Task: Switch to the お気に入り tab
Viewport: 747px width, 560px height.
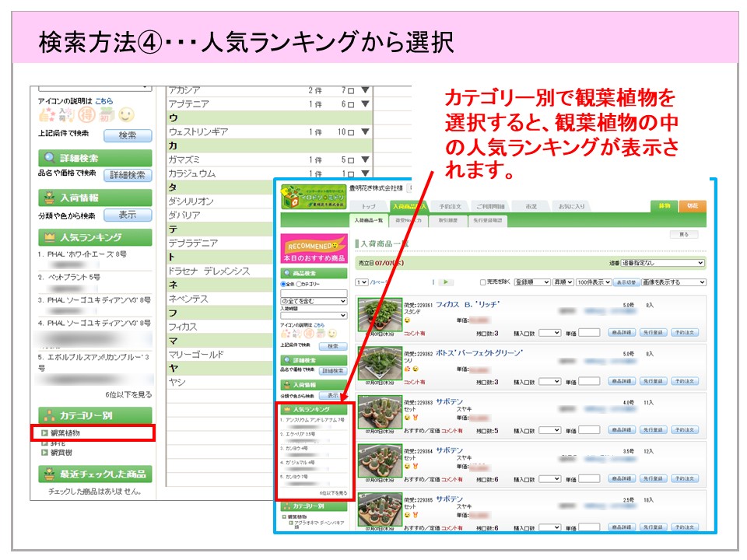Action: 571,207
